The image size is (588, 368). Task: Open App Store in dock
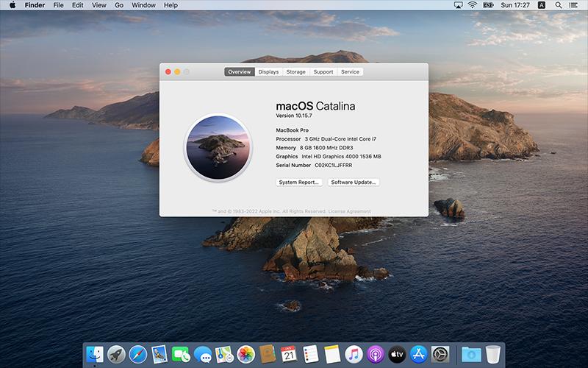tap(418, 354)
